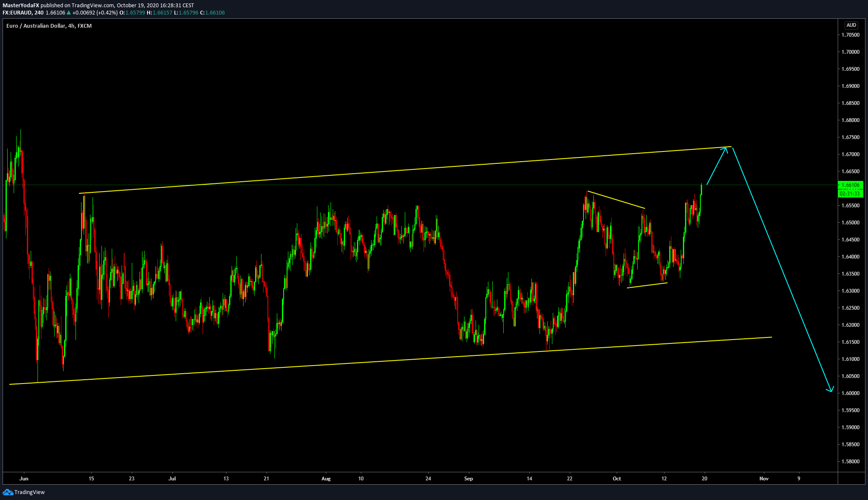Click the 1.60000 price axis label
The image size is (868, 500).
[x=850, y=393]
